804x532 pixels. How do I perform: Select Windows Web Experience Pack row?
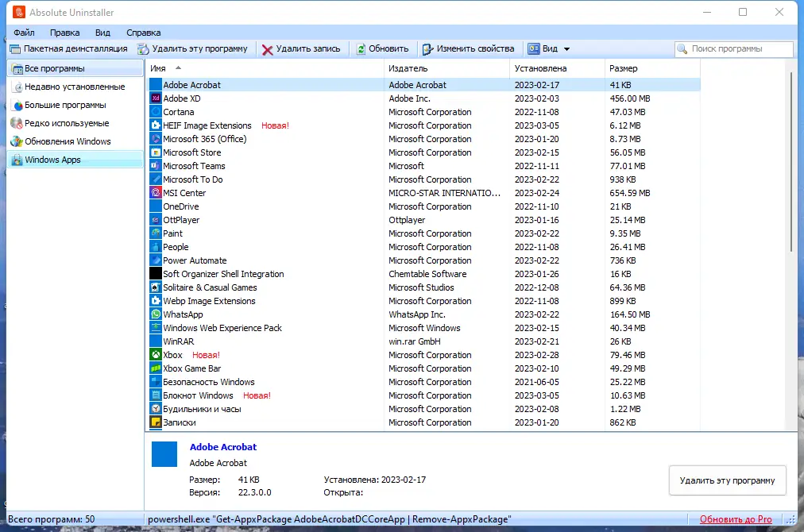click(x=423, y=328)
